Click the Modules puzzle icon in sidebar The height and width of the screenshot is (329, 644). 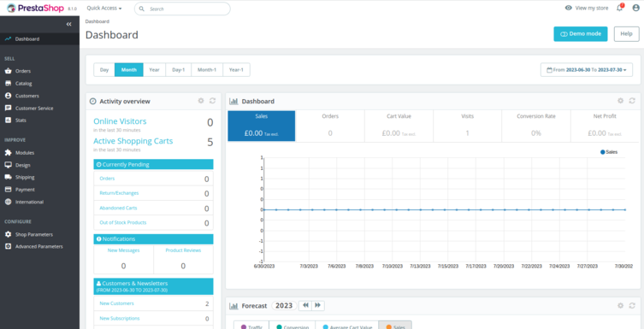(8, 153)
